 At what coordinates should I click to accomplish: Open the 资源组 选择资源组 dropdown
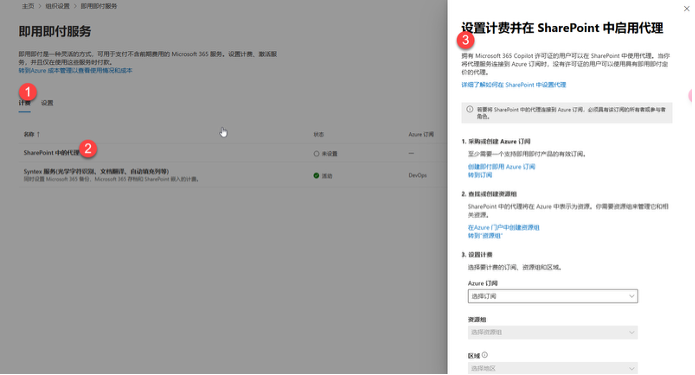click(x=552, y=332)
